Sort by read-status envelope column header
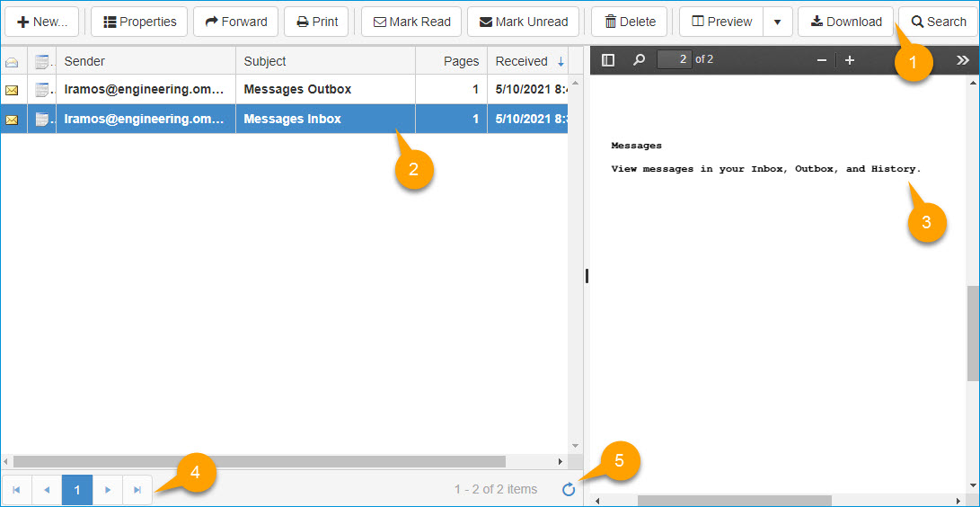Image resolution: width=980 pixels, height=507 pixels. [12, 61]
